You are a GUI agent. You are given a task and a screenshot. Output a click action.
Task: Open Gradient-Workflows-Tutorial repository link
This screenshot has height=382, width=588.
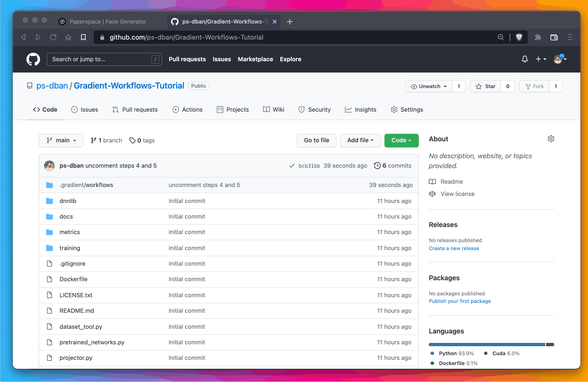129,86
